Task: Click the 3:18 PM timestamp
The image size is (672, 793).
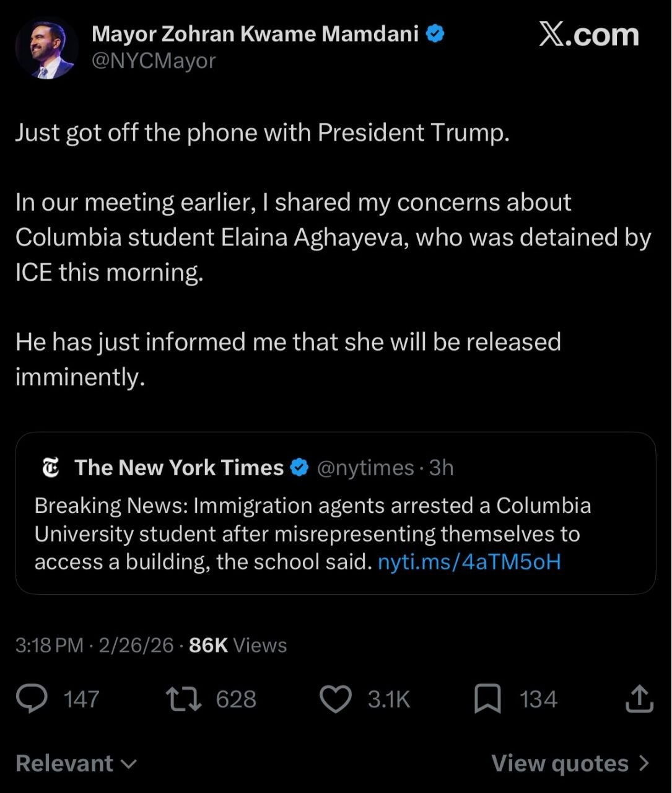Action: click(50, 646)
